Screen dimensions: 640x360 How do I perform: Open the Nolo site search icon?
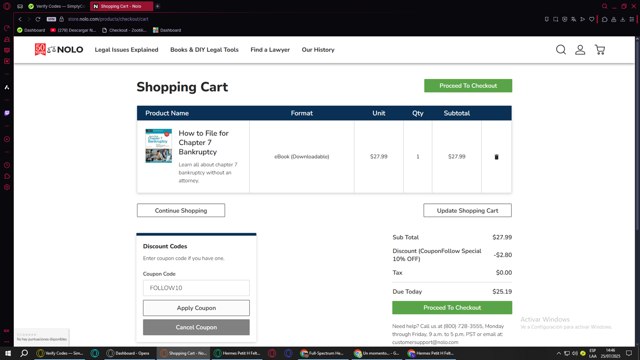[x=561, y=50]
